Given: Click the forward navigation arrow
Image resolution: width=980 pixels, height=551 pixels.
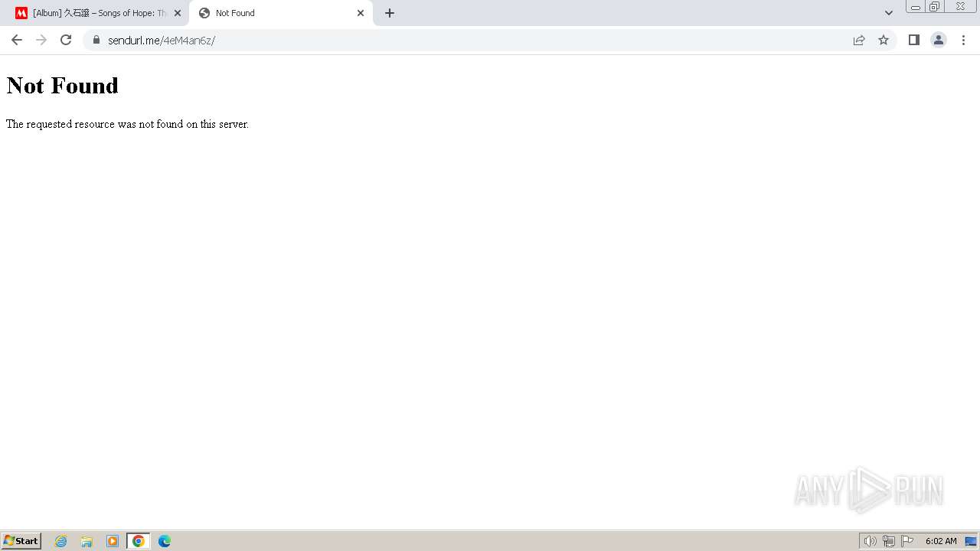Looking at the screenshot, I should tap(41, 40).
